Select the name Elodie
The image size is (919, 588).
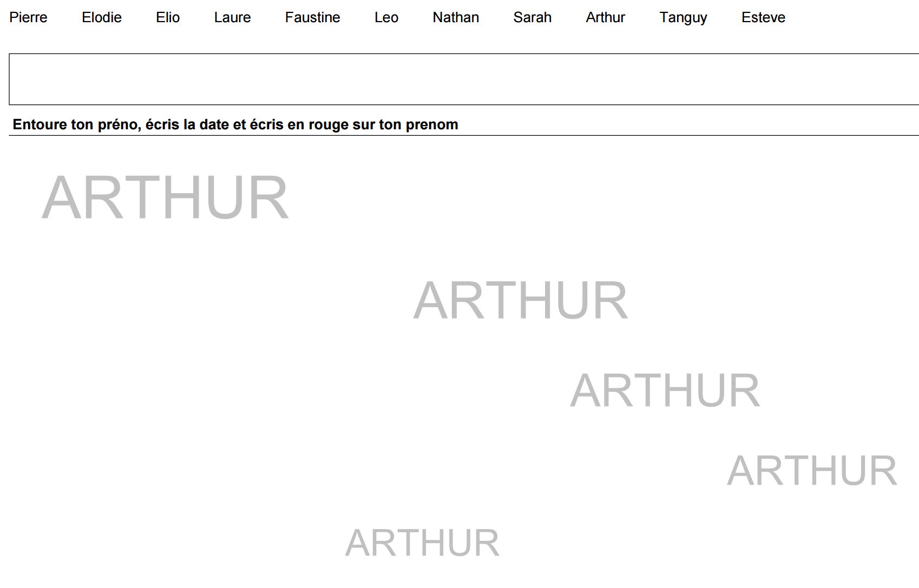(101, 17)
